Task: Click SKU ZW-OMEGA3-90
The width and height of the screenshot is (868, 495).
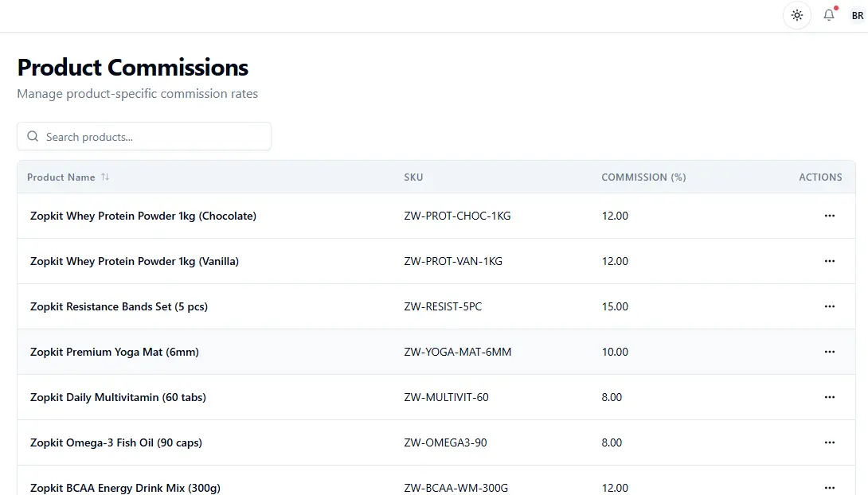Action: point(446,442)
